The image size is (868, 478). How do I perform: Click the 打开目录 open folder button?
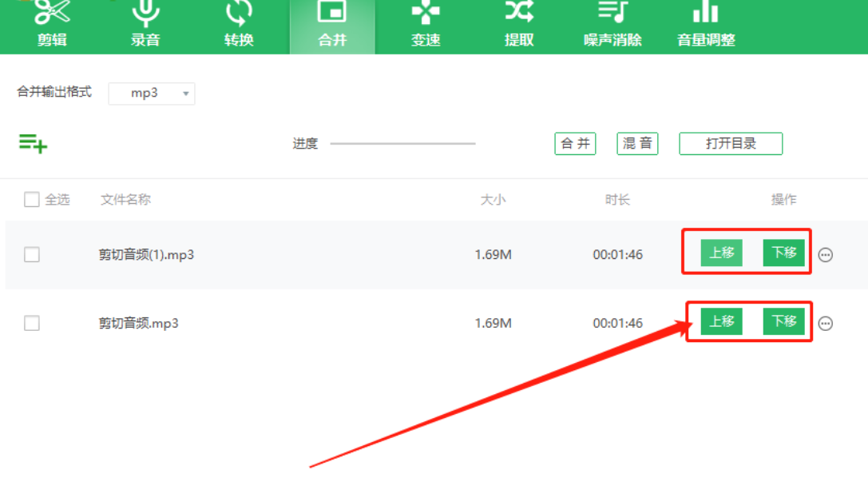tap(731, 143)
